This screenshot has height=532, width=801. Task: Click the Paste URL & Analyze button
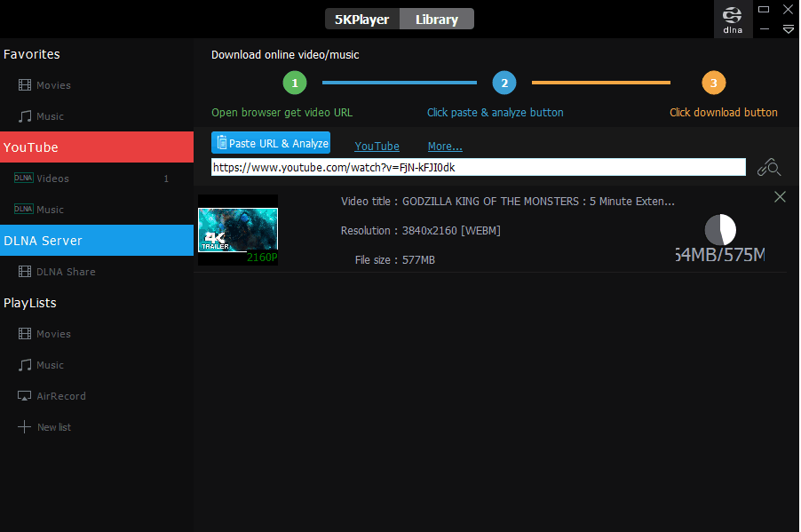[271, 143]
